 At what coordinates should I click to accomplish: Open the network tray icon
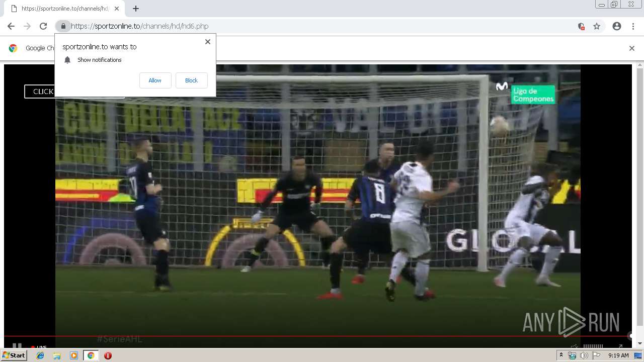point(572,355)
